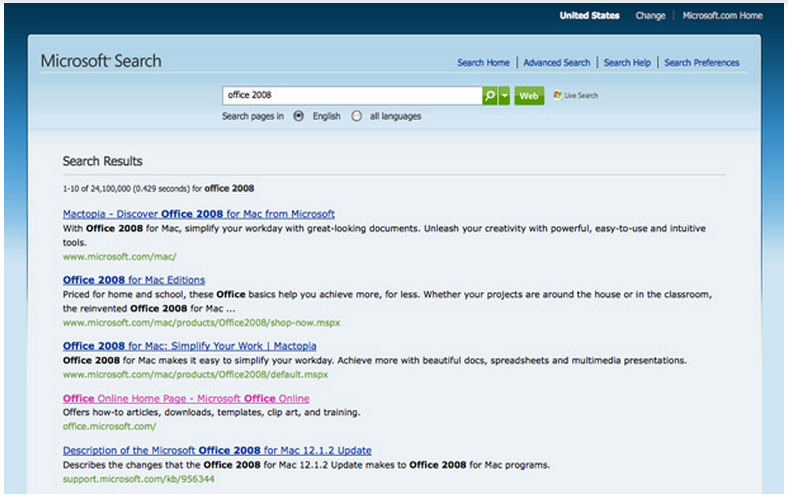Open the Search Home link

483,63
